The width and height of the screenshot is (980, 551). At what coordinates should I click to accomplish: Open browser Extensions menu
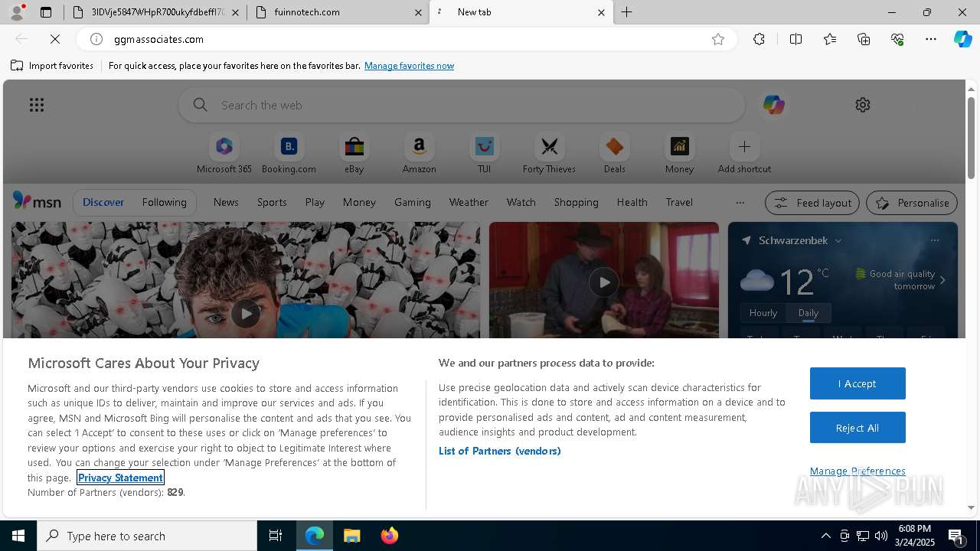coord(759,39)
